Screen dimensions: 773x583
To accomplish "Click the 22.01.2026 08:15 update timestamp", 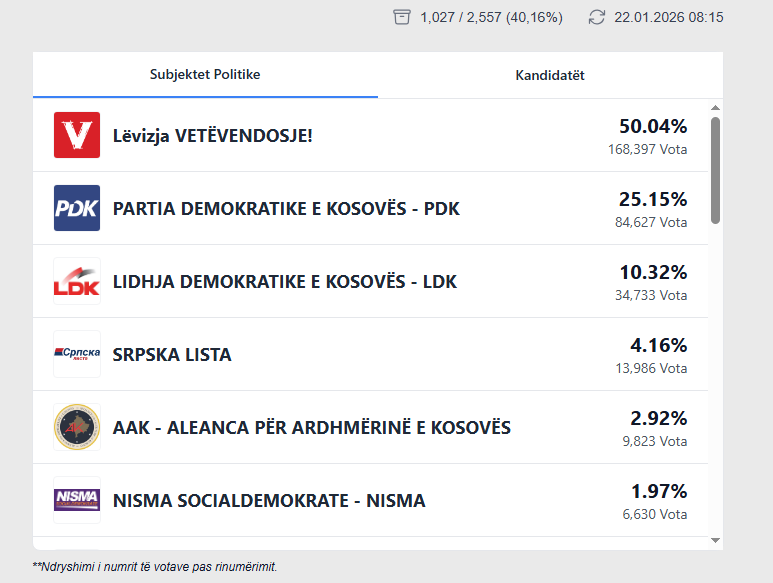I will point(668,17).
